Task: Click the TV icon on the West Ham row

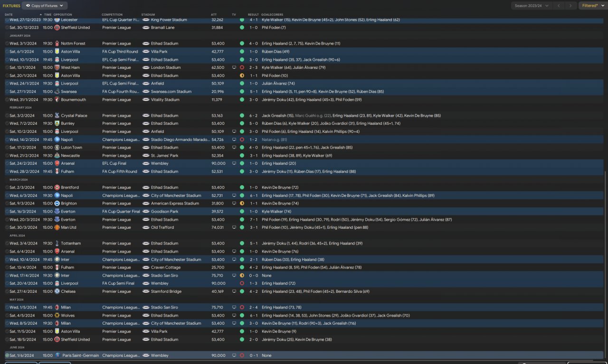Action: [234, 67]
